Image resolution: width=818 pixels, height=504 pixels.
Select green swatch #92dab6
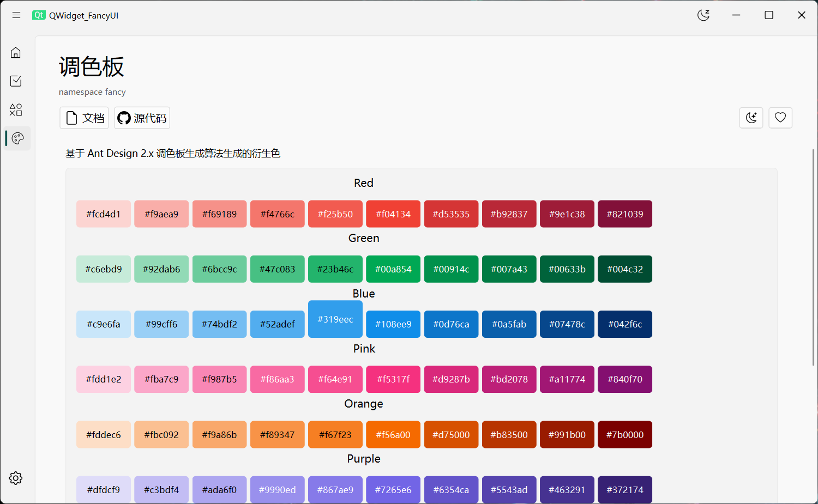point(161,269)
